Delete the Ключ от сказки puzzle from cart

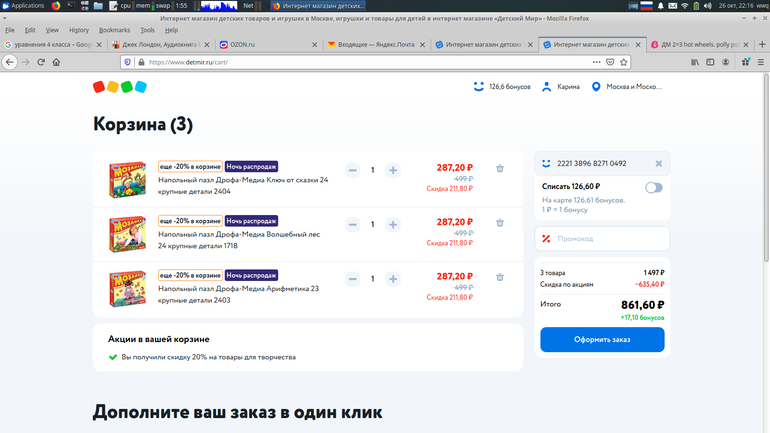[x=500, y=169]
